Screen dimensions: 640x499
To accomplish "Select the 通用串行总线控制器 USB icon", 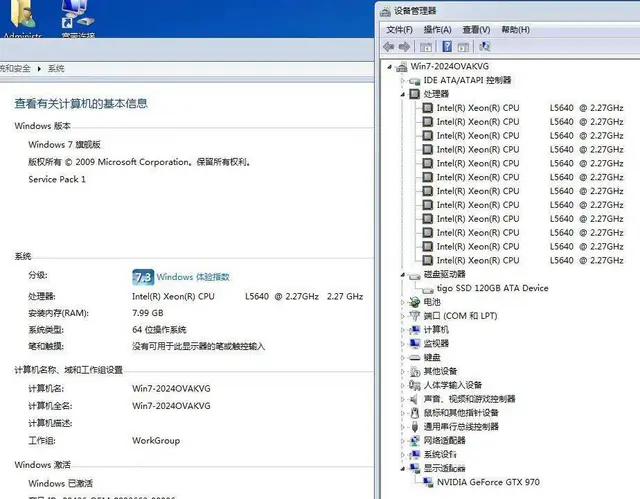I will tap(415, 427).
